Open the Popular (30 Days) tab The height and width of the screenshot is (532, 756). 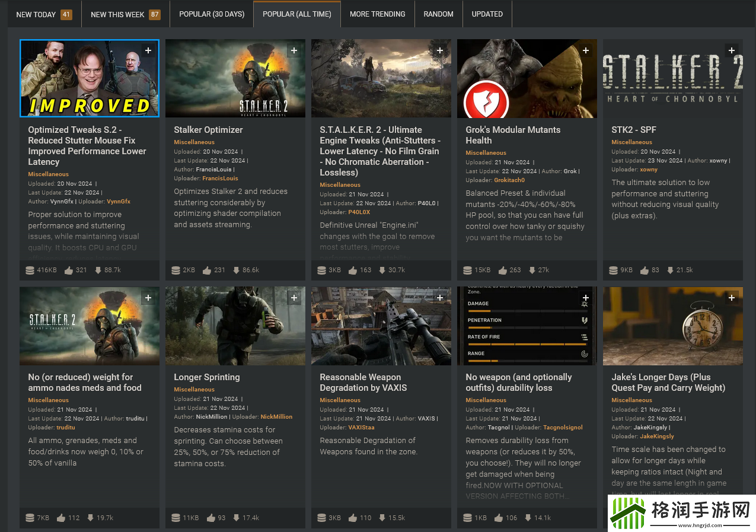212,14
